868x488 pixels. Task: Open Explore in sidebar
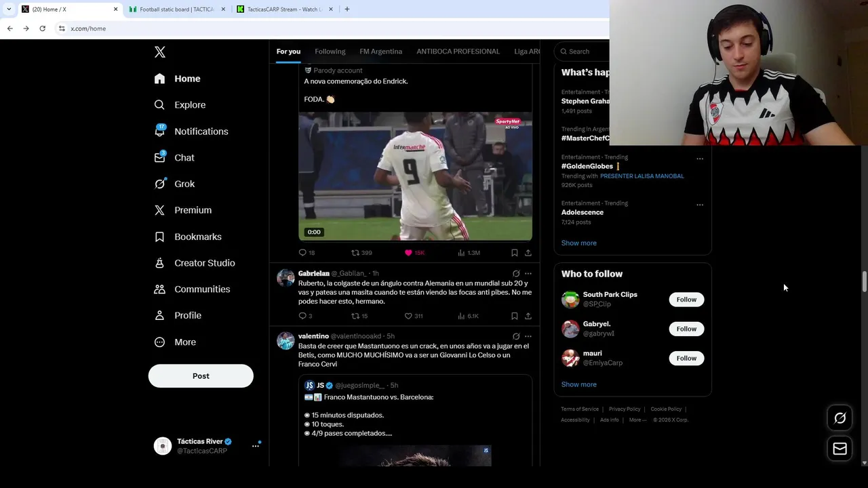[x=180, y=105]
